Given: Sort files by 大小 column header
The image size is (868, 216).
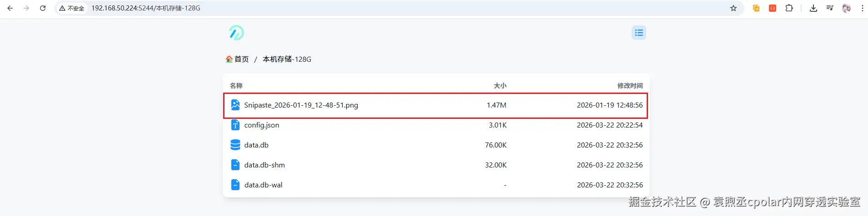Looking at the screenshot, I should coord(500,85).
